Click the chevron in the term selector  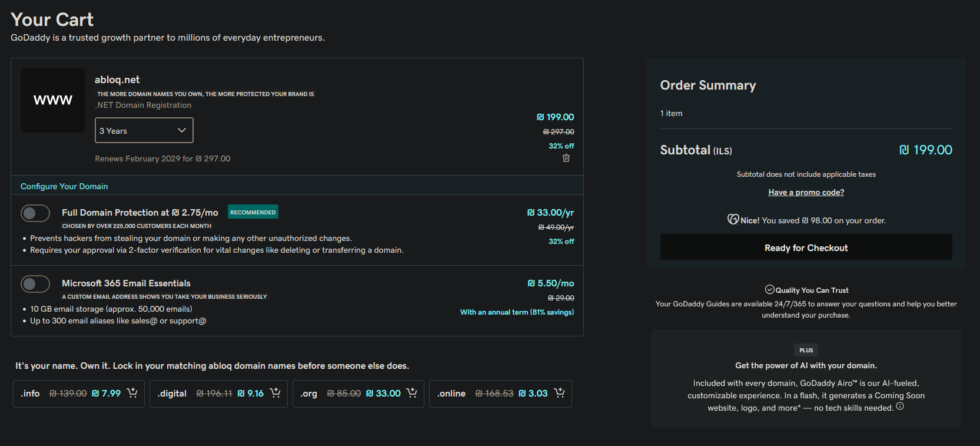click(x=182, y=130)
